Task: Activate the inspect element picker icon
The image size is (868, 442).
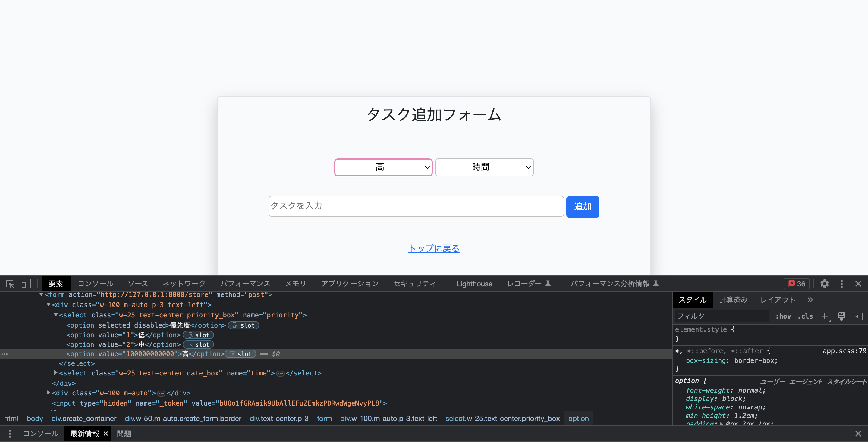Action: tap(10, 284)
